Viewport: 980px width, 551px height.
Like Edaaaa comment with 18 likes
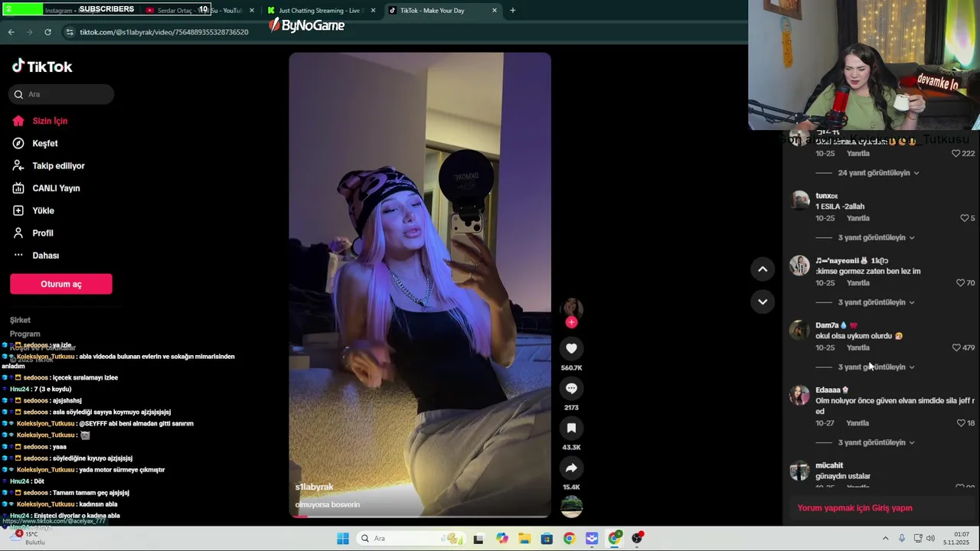pyautogui.click(x=960, y=423)
